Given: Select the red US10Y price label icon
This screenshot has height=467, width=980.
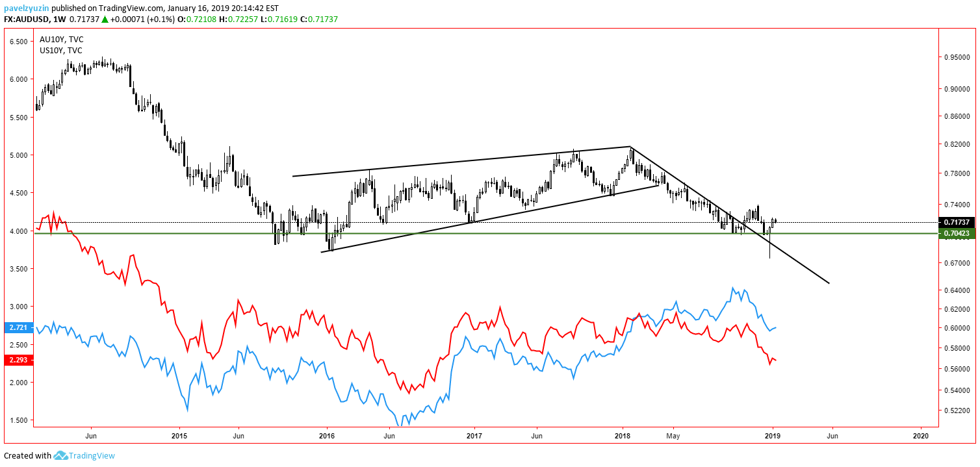Looking at the screenshot, I should [18, 360].
